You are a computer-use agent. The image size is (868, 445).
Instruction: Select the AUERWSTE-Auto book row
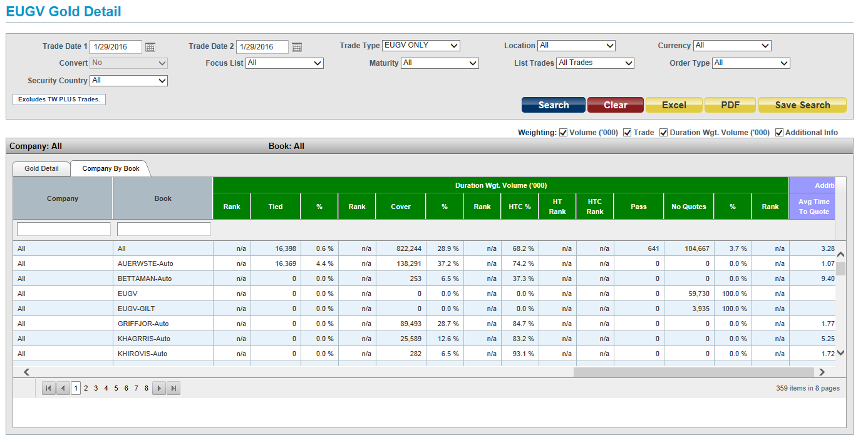point(424,263)
